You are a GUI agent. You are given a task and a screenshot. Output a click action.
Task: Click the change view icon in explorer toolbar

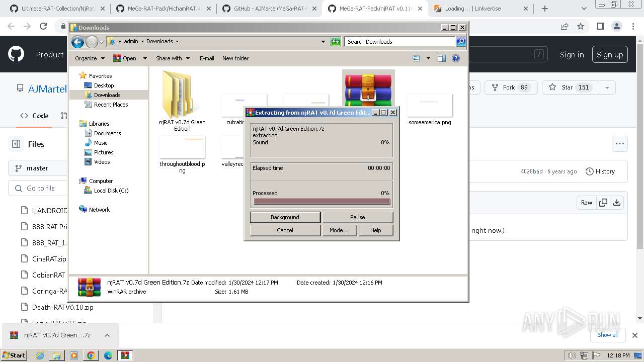point(416,58)
